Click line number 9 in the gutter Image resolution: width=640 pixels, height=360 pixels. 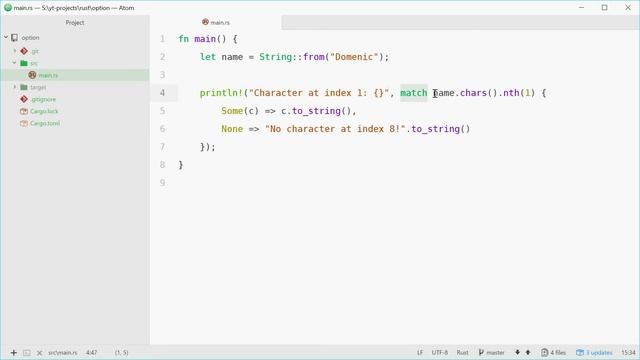[x=162, y=182]
